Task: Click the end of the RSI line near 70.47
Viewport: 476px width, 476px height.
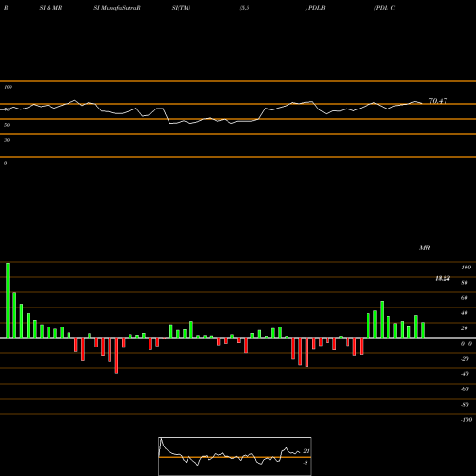Action: coord(422,103)
